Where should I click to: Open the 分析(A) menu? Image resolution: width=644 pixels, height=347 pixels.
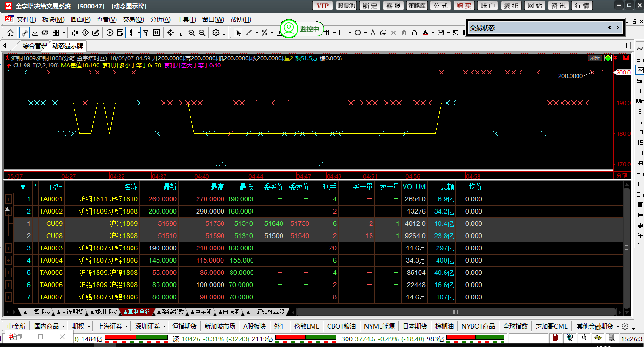tap(160, 19)
